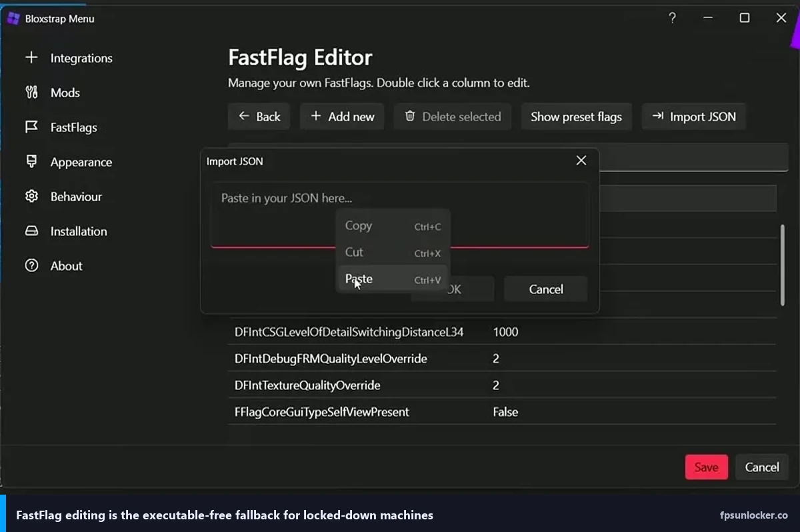Select FFlagCoreGuiTypeSelfViewPresent flag name
This screenshot has height=532, width=800.
322,412
